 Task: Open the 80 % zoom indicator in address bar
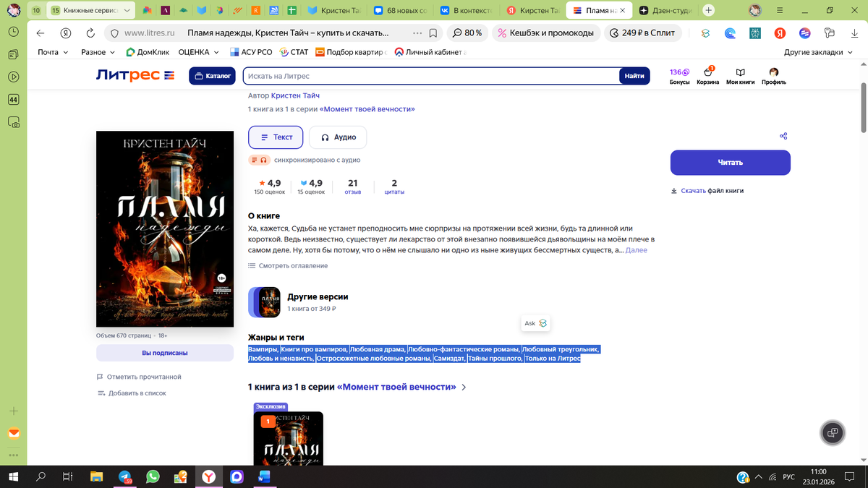click(x=467, y=33)
